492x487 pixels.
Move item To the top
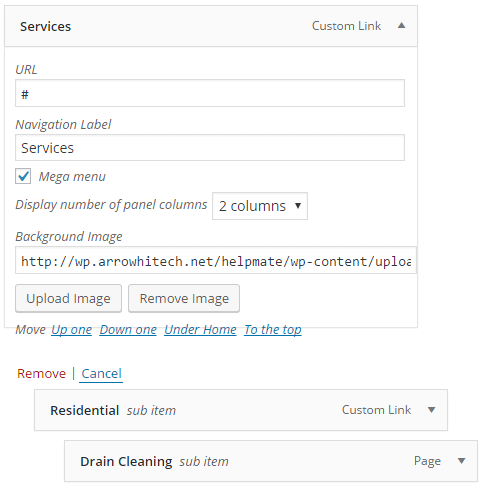click(273, 330)
